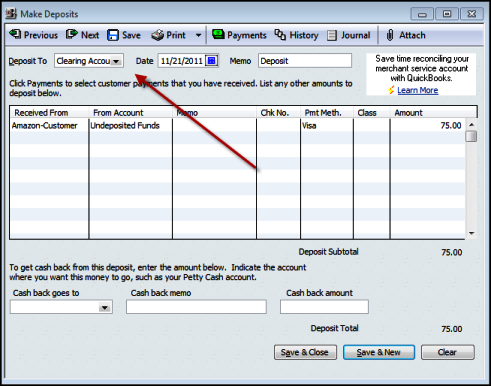Maximize the Make Deposits window
Image resolution: width=491 pixels, height=386 pixels.
click(447, 14)
